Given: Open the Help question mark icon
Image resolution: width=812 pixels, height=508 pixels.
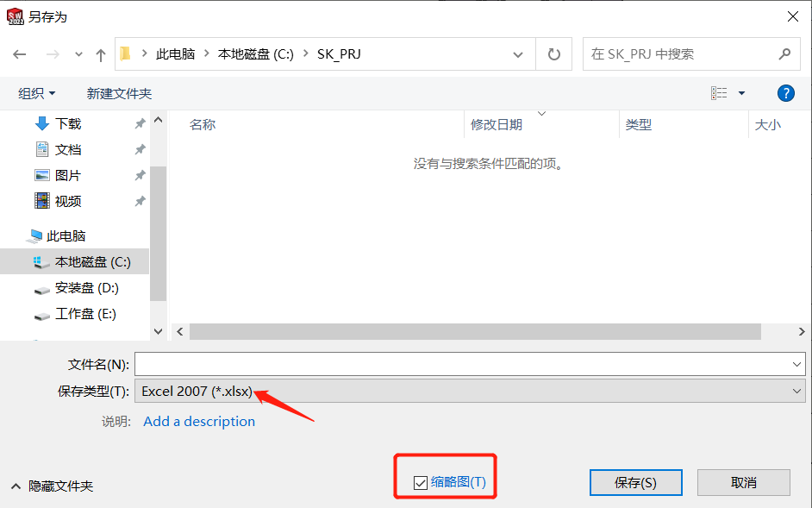Looking at the screenshot, I should (785, 93).
